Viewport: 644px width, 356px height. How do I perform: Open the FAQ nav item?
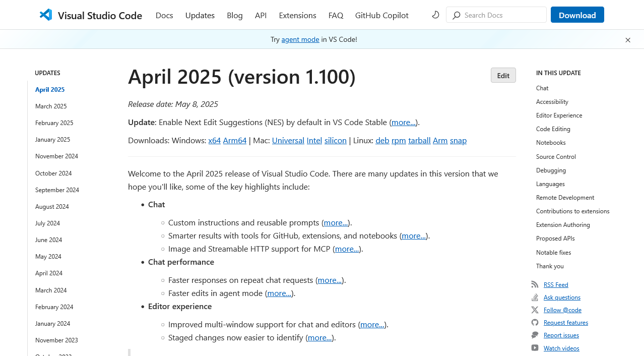click(336, 15)
